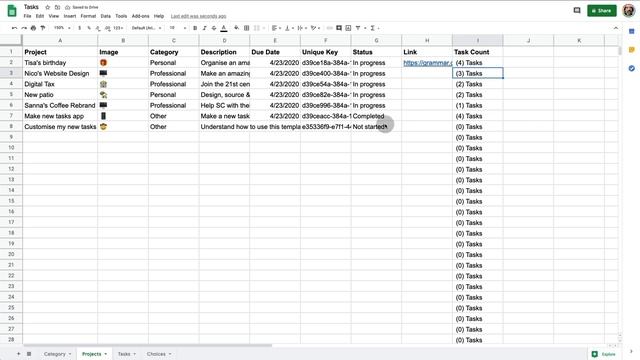This screenshot has height=360, width=640.
Task: Create a filter with the funnel icon
Action: coord(358,28)
